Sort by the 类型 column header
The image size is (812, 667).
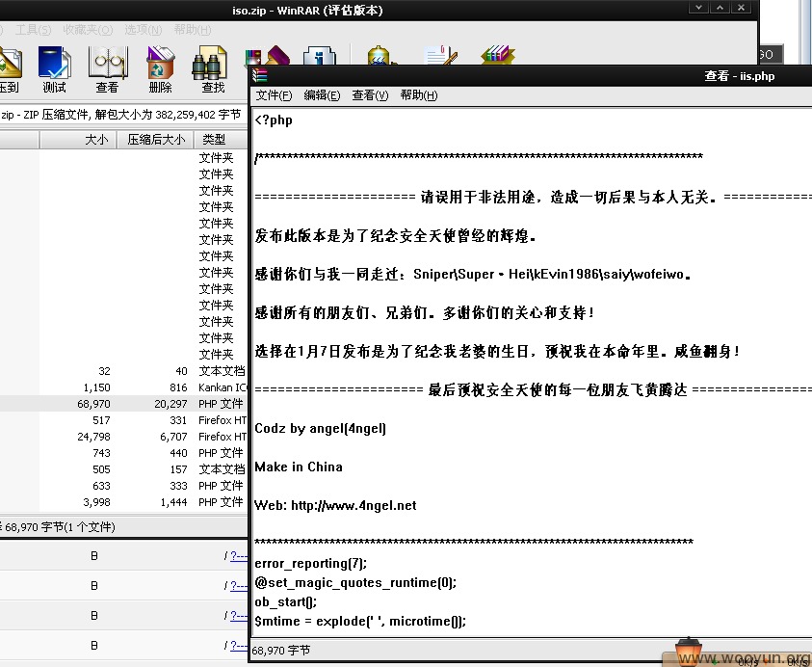[x=222, y=140]
